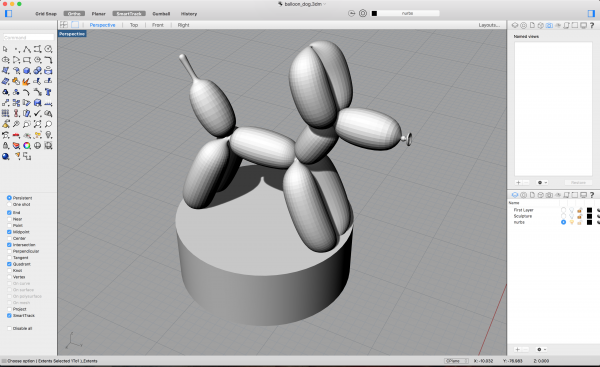Viewport: 600px width, 367px height.
Task: Open the Perspective viewport title menu
Action: [x=72, y=34]
